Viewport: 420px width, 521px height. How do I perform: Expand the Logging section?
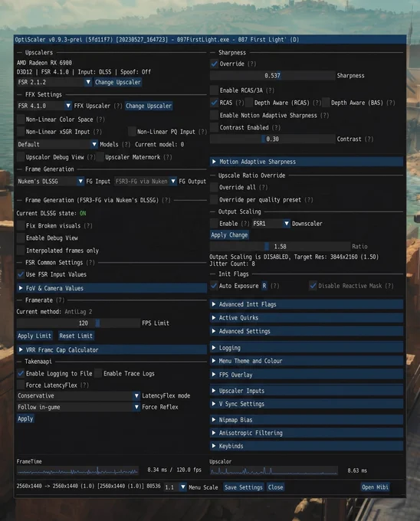(x=307, y=348)
